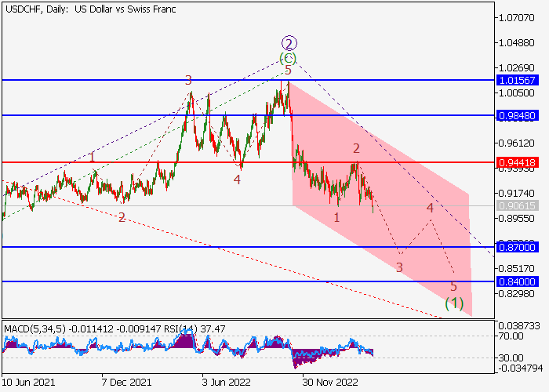Click the 30.00 RSI level label

[x=510, y=358]
